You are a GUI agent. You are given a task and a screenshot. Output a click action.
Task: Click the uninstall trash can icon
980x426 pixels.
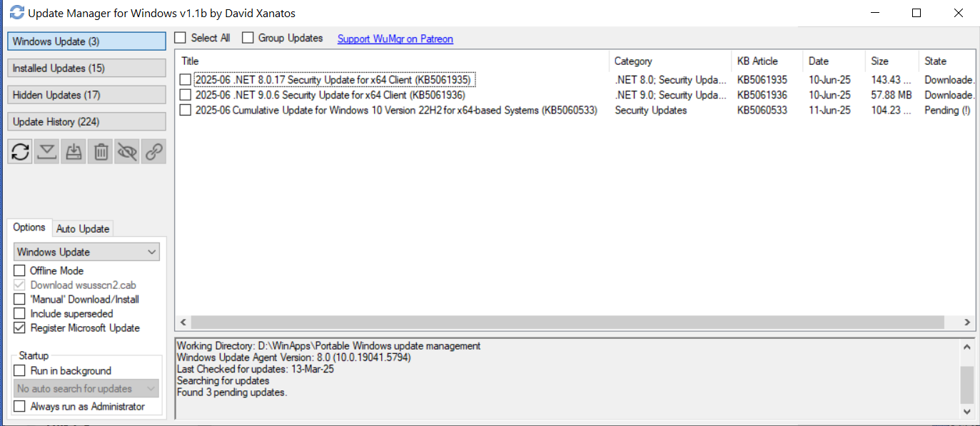pos(101,151)
